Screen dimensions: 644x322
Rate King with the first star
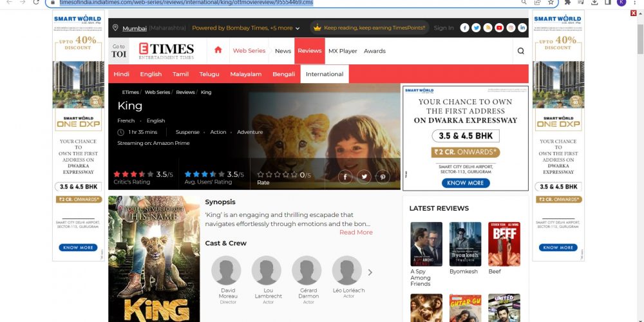pyautogui.click(x=260, y=175)
